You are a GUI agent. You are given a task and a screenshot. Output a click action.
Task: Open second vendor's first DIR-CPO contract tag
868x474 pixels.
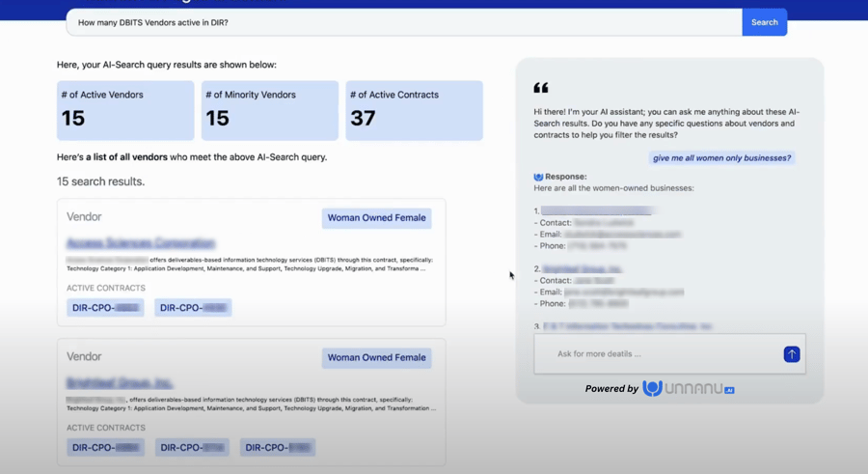106,447
